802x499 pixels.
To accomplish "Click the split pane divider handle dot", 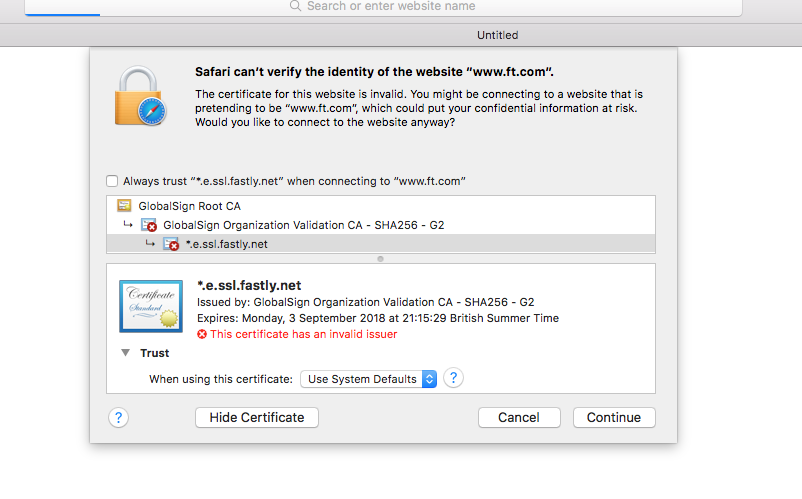I will tap(380, 259).
